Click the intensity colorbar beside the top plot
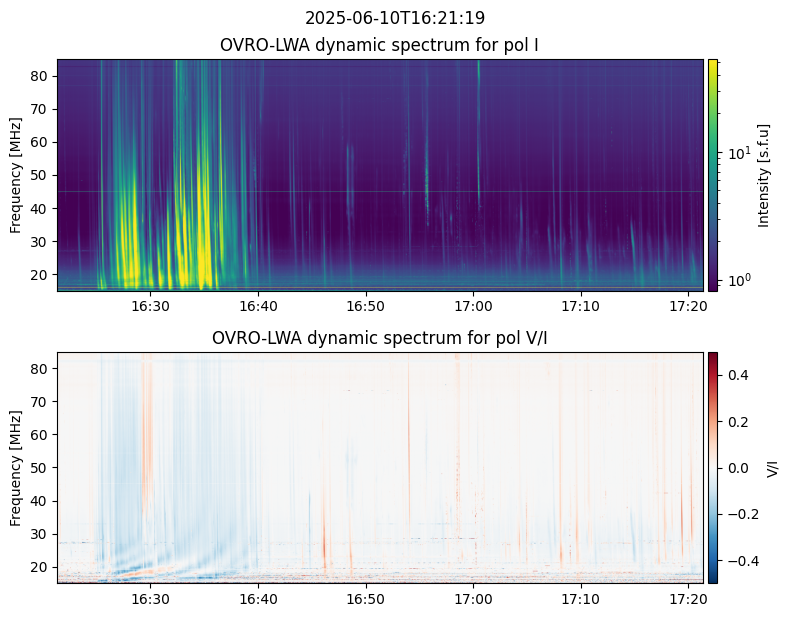Screen dimensions: 790x617 point(713,175)
